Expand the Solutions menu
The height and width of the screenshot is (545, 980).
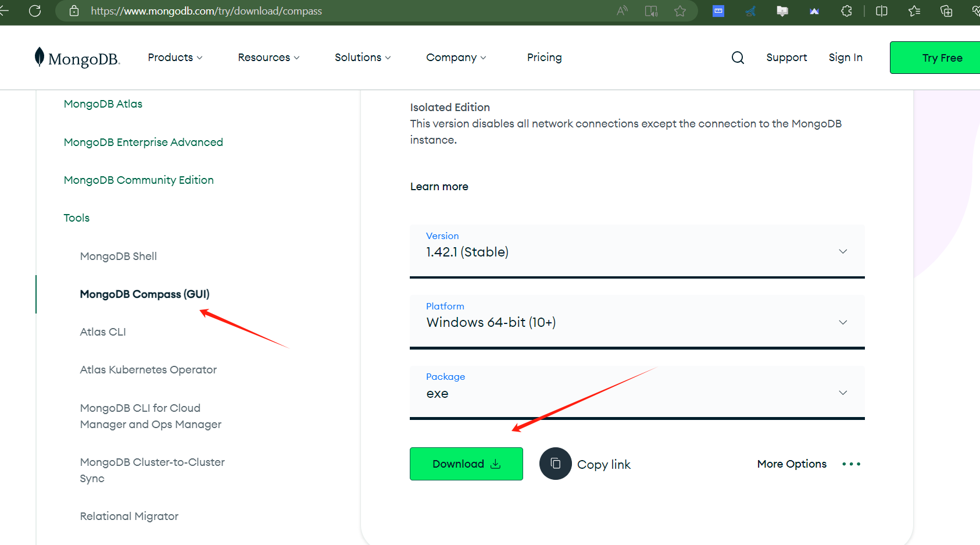point(363,58)
